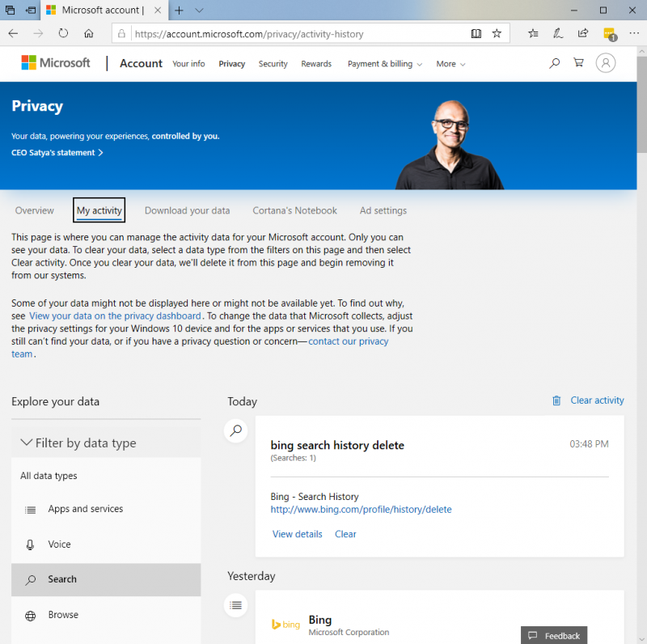Viewport: 647px width, 644px height.
Task: Click the Bing logo in Yesterday card
Action: [x=285, y=625]
